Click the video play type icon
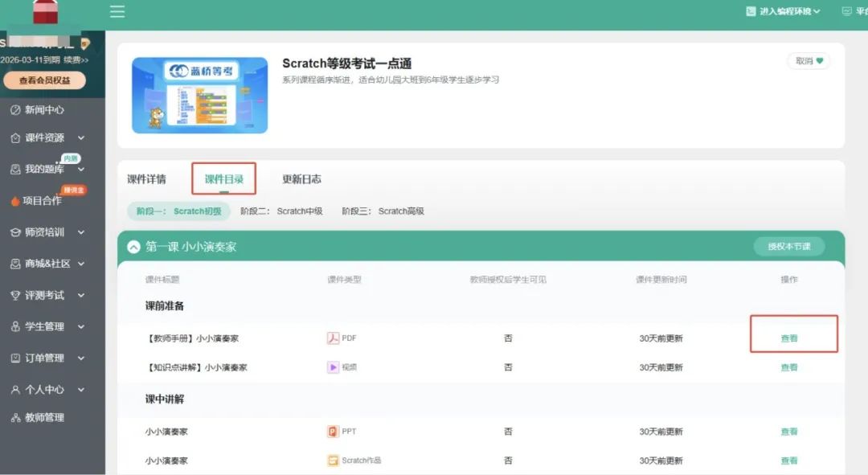Image resolution: width=868 pixels, height=475 pixels. coord(333,367)
